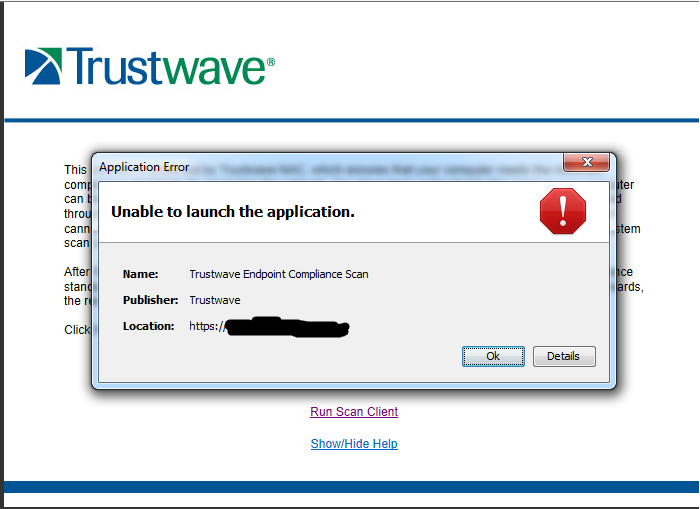Click the Trustwave logo
The image size is (700, 509).
click(150, 67)
